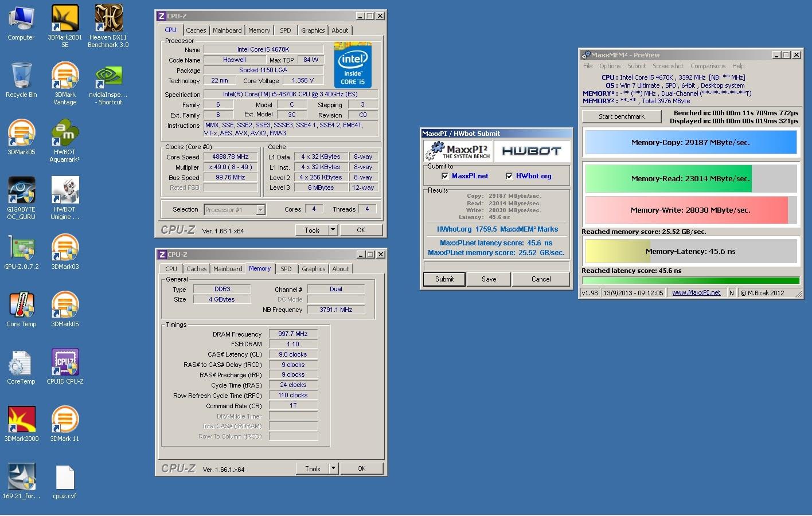812x516 pixels.
Task: Open 3DMark2000 shortcut icon
Action: click(x=21, y=419)
